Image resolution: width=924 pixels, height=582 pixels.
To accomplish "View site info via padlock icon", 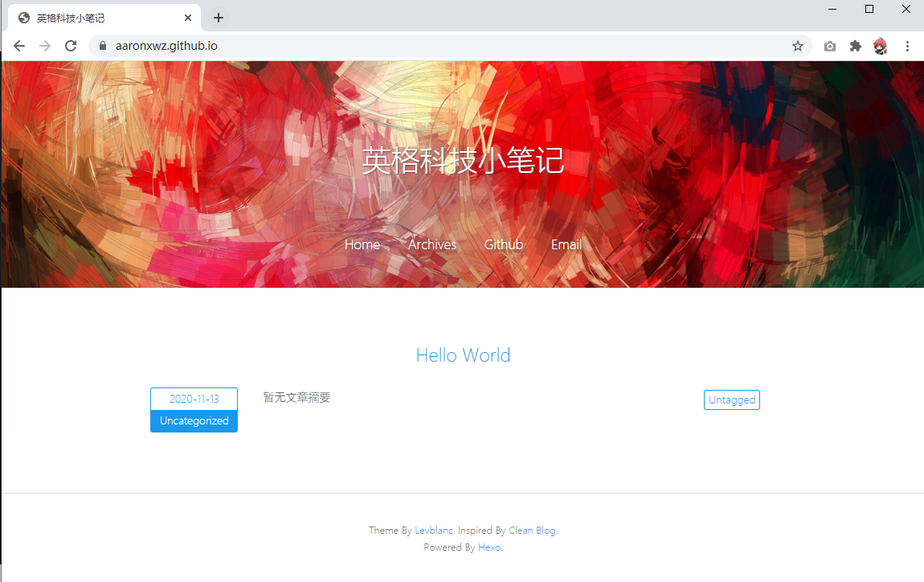I will click(102, 46).
